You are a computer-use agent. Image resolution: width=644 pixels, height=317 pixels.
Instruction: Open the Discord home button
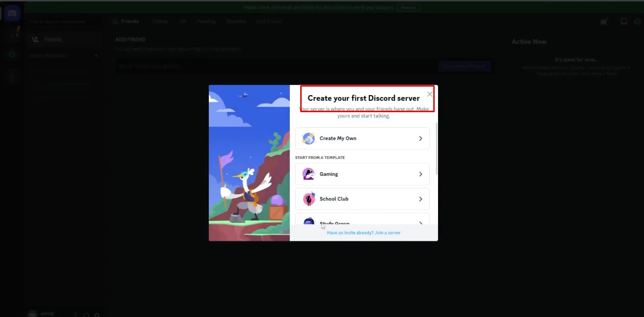pos(12,13)
